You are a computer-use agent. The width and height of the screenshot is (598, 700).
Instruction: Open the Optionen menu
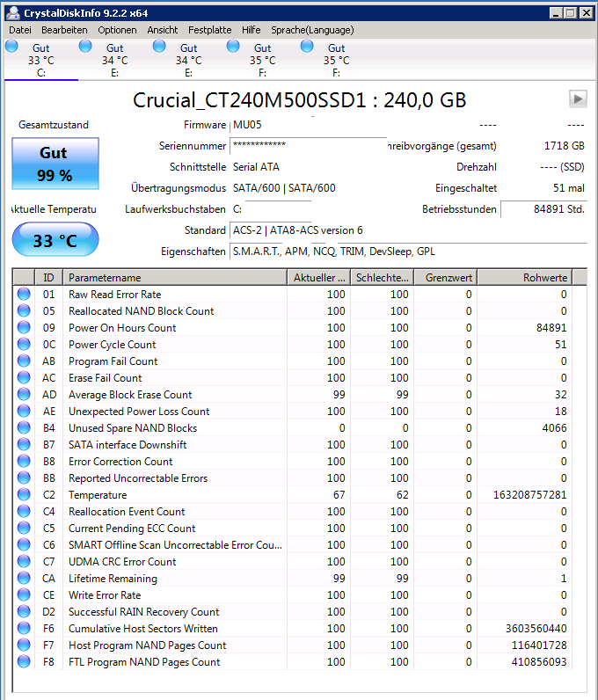(x=117, y=30)
